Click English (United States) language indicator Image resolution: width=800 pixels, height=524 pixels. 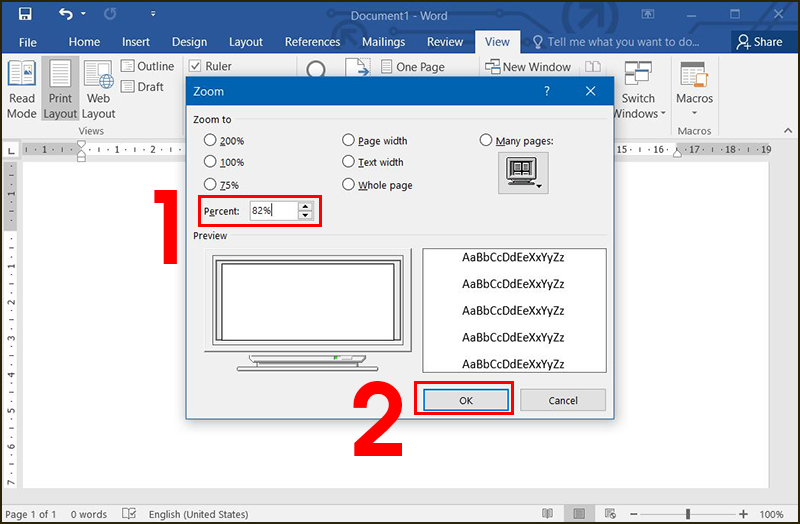(x=198, y=514)
